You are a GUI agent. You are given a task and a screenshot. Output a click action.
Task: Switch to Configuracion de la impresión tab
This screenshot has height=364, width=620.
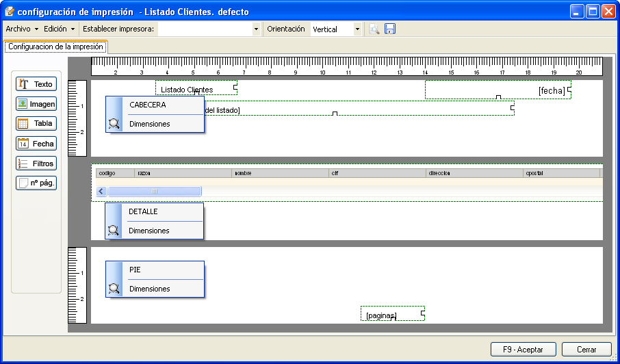click(55, 47)
